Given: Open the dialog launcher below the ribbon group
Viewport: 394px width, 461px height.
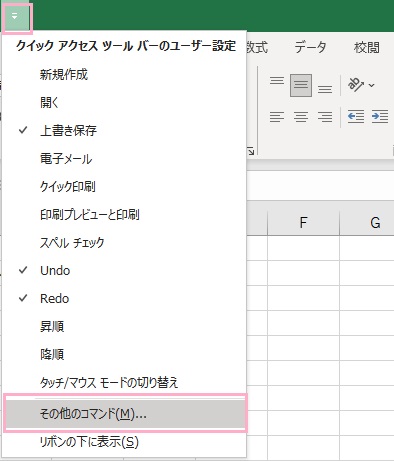Looking at the screenshot, I should coord(251,151).
